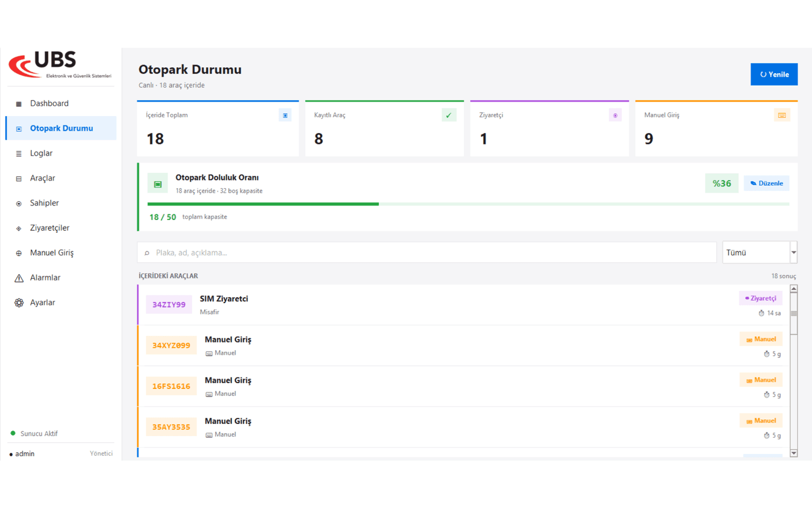The width and height of the screenshot is (812, 508).
Task: Click the vehicle list scrollbar down arrow
Action: click(793, 453)
